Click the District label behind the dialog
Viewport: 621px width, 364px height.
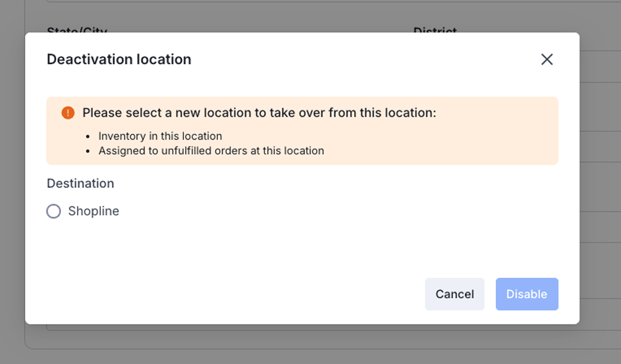(x=435, y=29)
